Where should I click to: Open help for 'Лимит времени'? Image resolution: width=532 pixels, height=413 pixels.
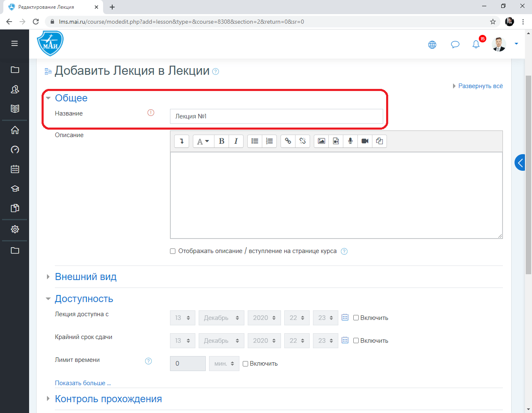click(x=148, y=361)
